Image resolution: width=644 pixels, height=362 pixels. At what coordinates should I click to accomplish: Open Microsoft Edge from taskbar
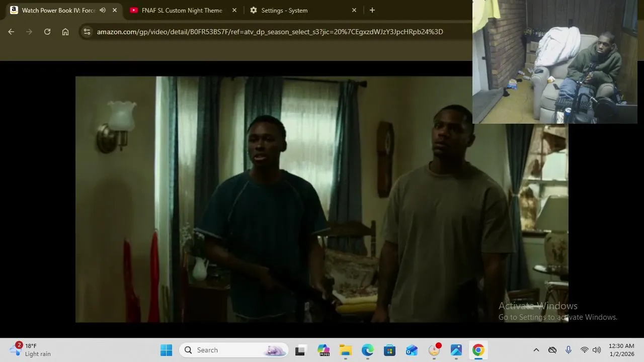click(x=368, y=350)
